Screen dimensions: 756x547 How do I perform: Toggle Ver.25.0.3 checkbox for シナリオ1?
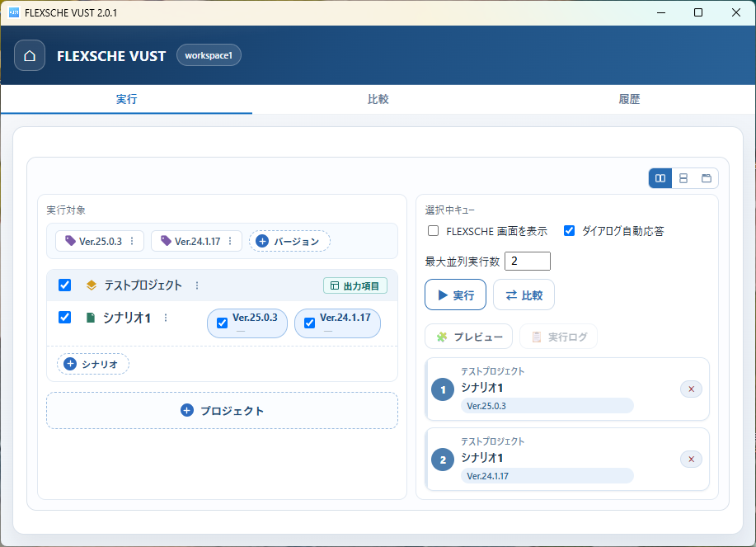[x=223, y=323]
